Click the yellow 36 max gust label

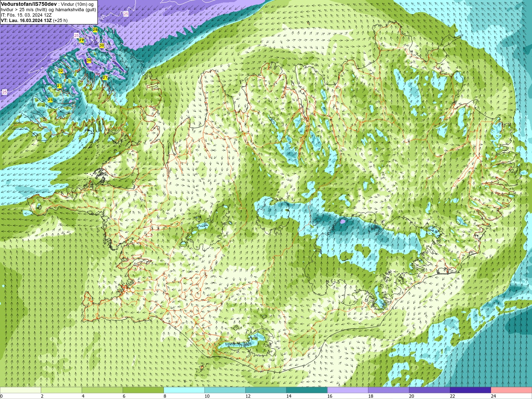[x=89, y=61]
